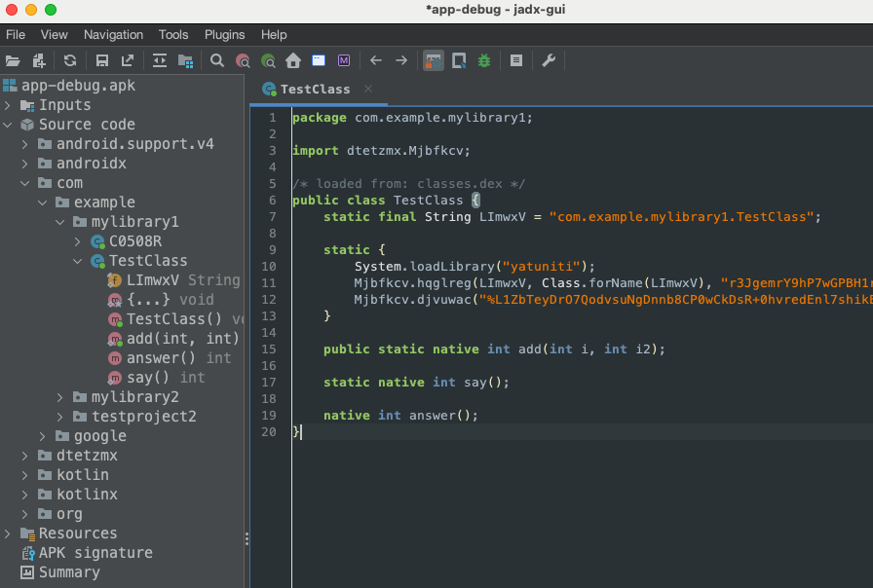Open the debugger with the green bug icon
Screen dimensions: 873x588
tap(484, 60)
